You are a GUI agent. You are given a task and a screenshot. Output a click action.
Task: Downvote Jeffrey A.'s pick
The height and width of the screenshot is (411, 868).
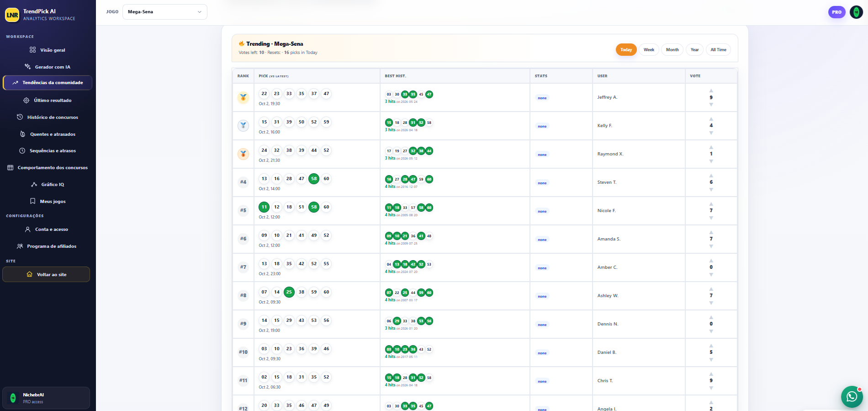click(711, 105)
